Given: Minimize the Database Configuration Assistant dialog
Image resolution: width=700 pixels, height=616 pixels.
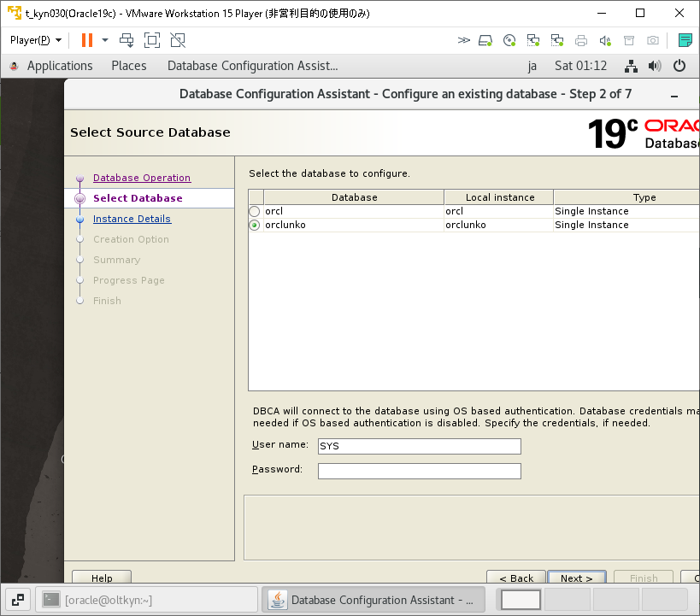Looking at the screenshot, I should click(674, 96).
